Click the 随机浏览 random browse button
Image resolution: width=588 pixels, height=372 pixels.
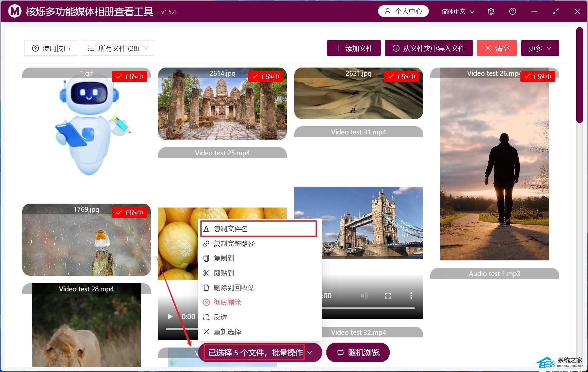[x=358, y=352]
